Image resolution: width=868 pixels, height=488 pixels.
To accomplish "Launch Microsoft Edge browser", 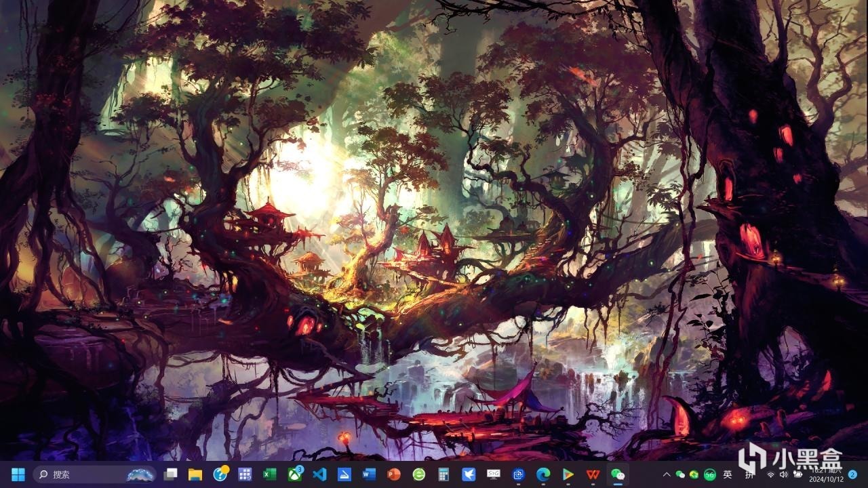I will click(x=543, y=474).
